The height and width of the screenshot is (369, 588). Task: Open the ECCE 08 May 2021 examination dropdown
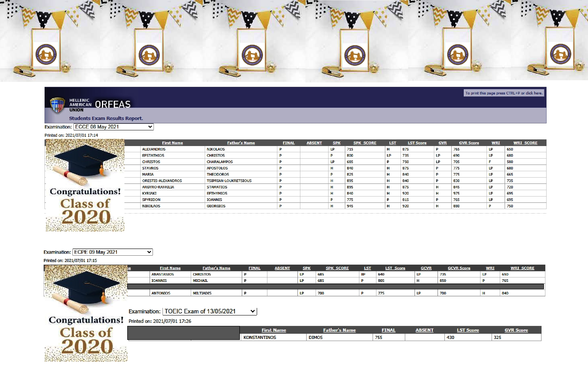(114, 127)
